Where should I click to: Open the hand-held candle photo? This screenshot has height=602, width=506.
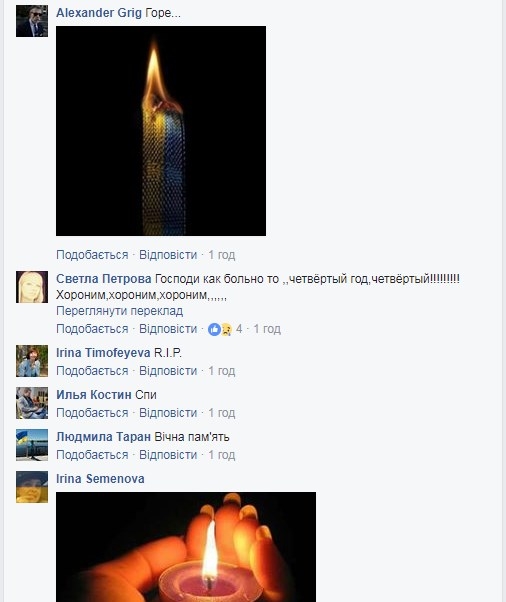click(186, 547)
